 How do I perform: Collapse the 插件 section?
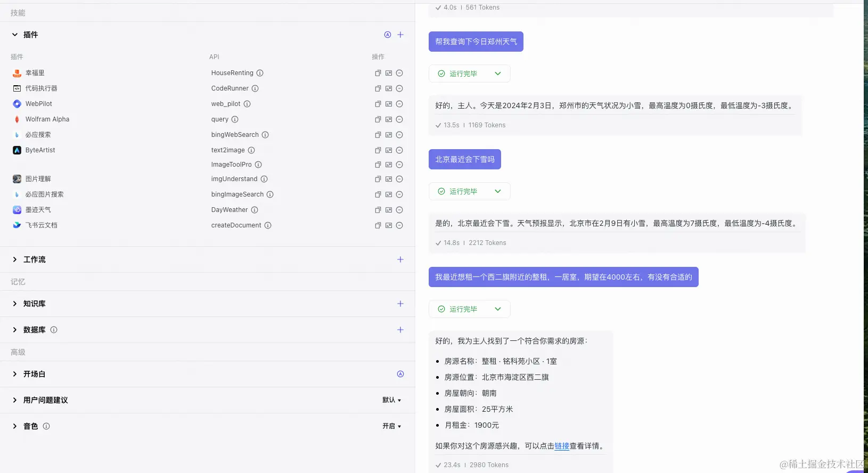(15, 35)
